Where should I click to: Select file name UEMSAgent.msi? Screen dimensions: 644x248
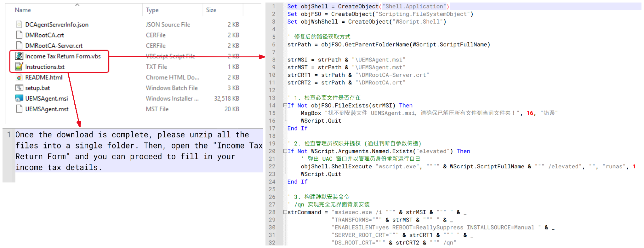(x=47, y=99)
